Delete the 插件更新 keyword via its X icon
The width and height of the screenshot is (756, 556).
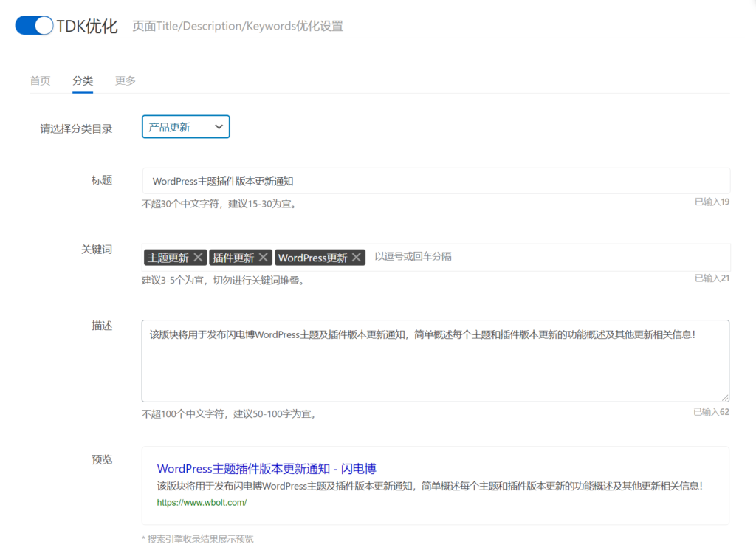(264, 258)
